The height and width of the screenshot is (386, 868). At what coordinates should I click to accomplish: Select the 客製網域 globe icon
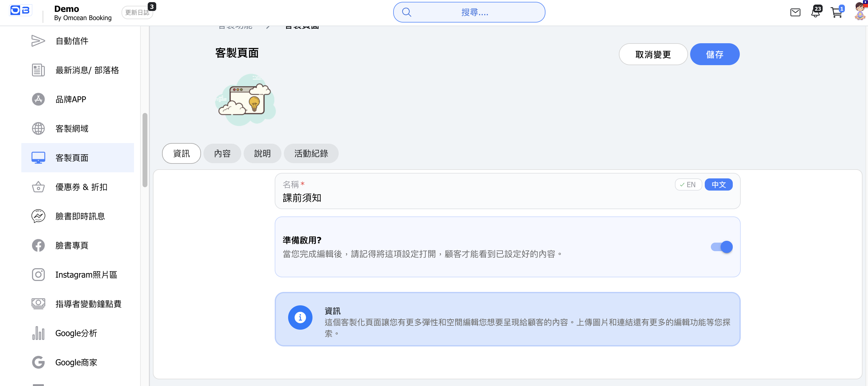point(38,129)
